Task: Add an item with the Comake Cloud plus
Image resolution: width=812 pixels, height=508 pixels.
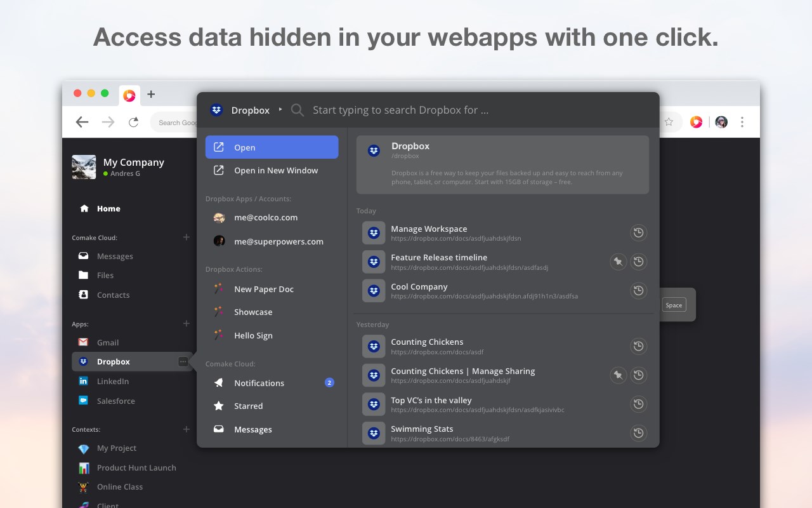Action: pyautogui.click(x=187, y=237)
